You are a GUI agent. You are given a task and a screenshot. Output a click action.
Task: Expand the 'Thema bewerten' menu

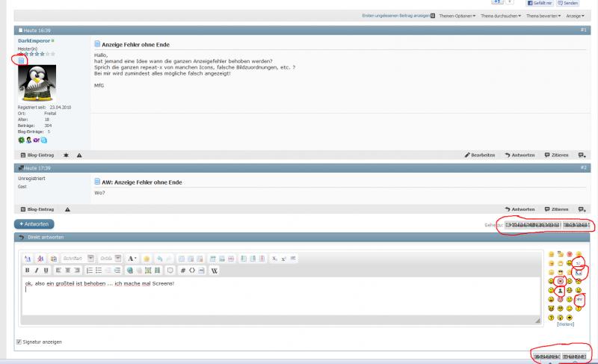(543, 16)
